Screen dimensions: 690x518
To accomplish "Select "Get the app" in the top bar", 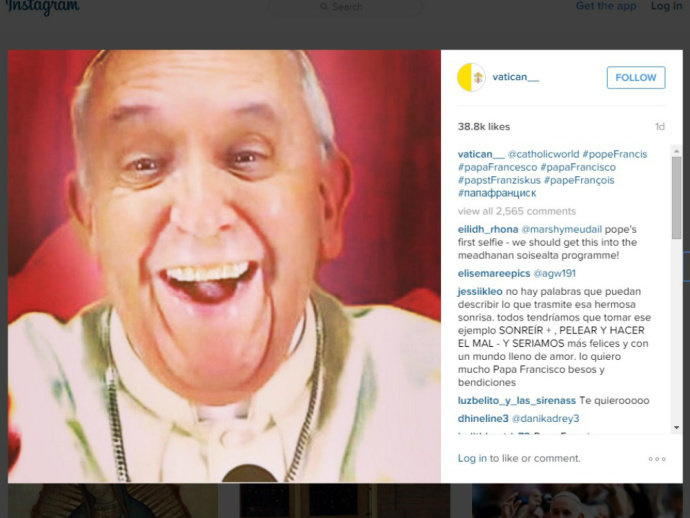I will tap(606, 6).
